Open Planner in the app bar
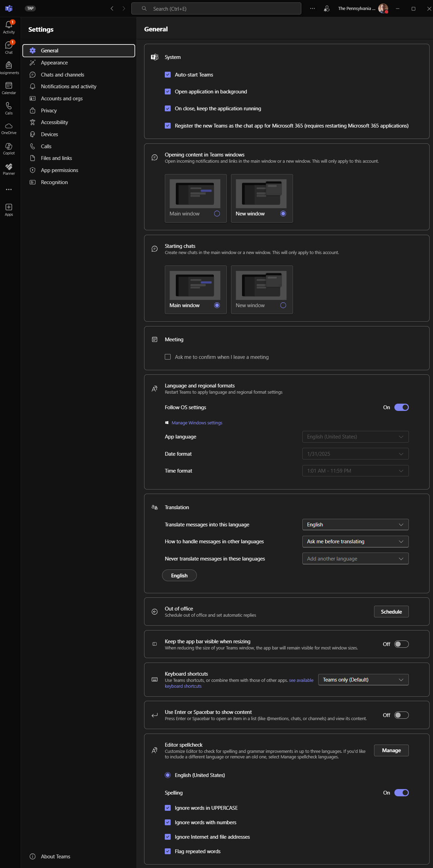The height and width of the screenshot is (868, 433). click(9, 169)
